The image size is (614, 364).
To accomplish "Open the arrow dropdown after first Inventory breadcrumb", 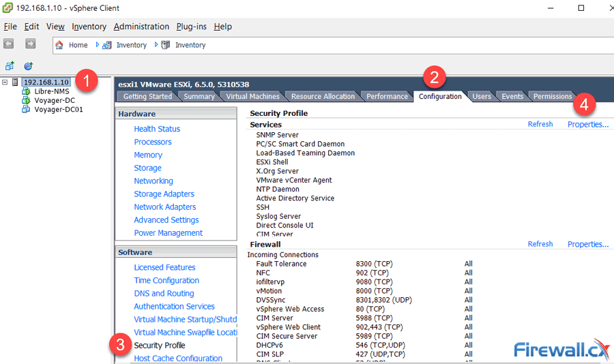I will [156, 44].
